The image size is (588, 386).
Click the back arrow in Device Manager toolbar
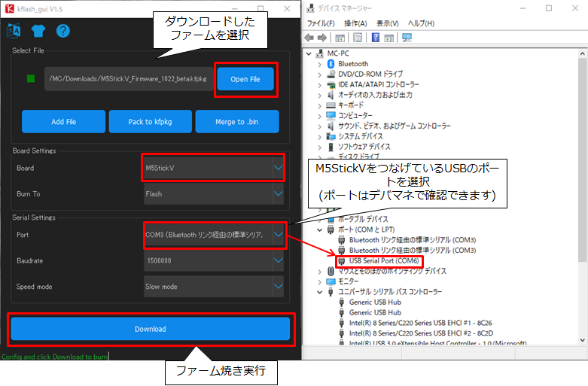[309, 38]
